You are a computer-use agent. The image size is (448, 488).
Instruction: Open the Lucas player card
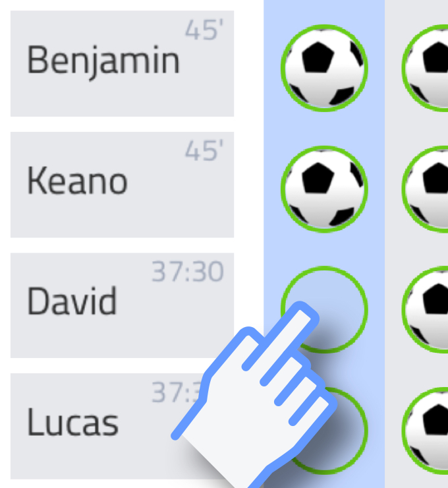click(x=122, y=426)
